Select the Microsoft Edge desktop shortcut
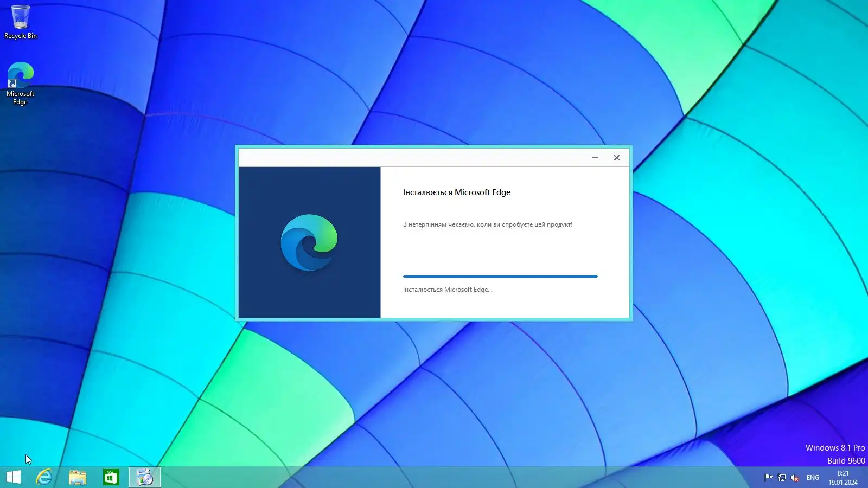 point(20,83)
